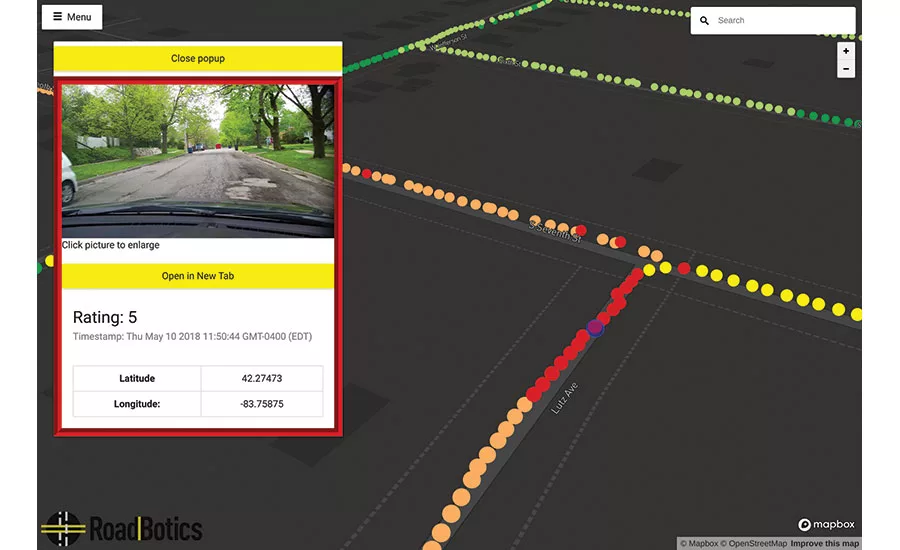Screen dimensions: 900x550
Task: Click the mapbox logo
Action: tap(827, 524)
